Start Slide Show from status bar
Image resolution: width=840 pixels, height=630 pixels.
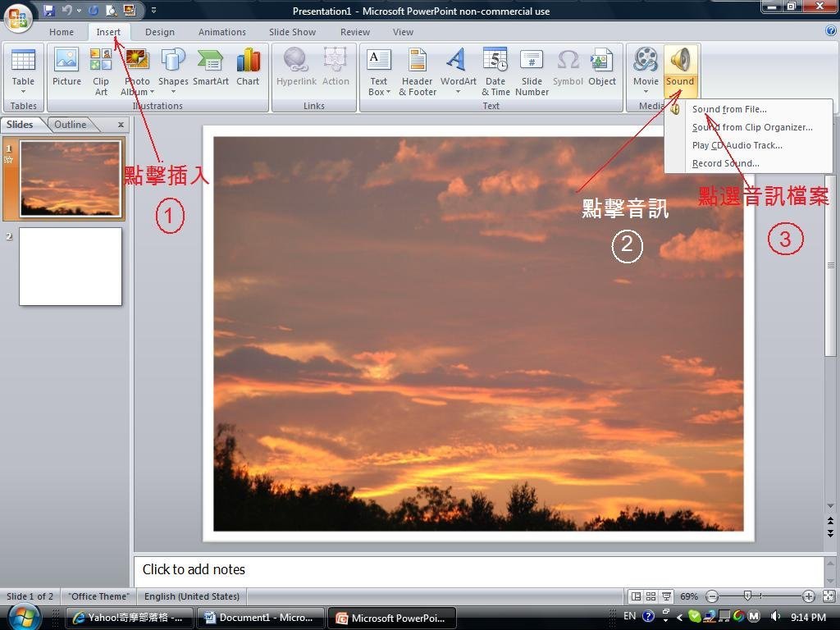point(666,596)
